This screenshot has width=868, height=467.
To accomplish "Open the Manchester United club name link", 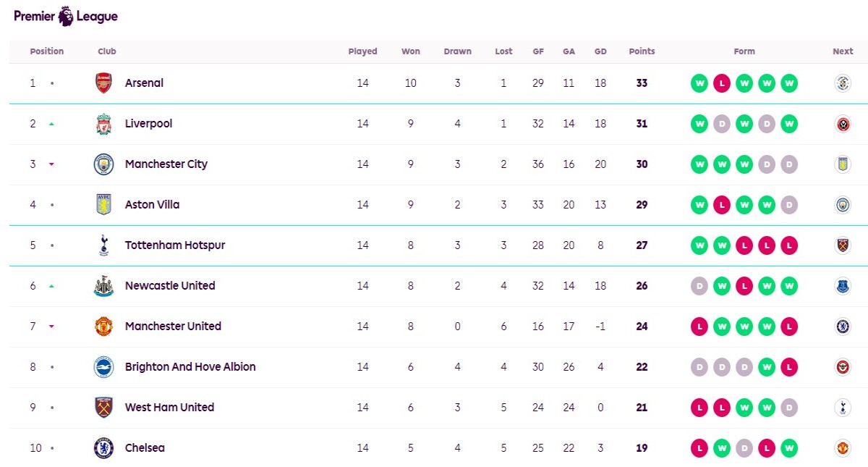I will tap(173, 327).
